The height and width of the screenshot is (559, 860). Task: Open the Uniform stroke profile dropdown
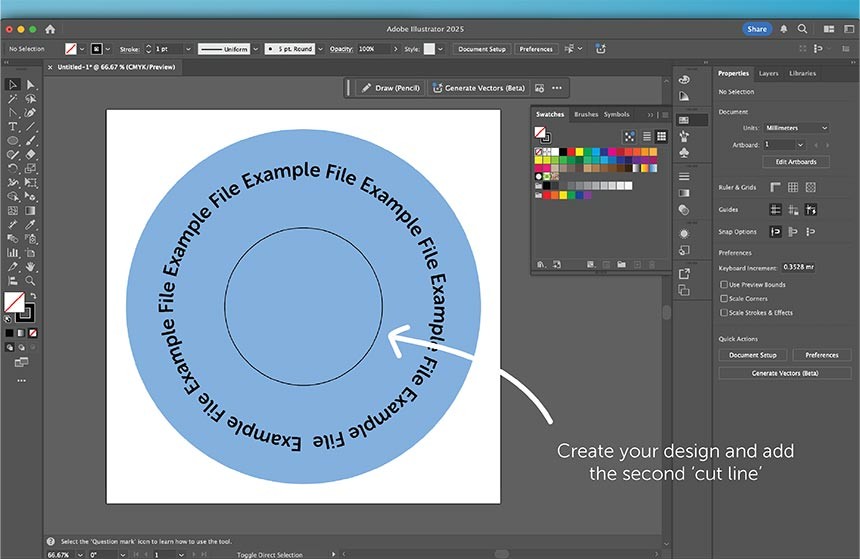[256, 49]
